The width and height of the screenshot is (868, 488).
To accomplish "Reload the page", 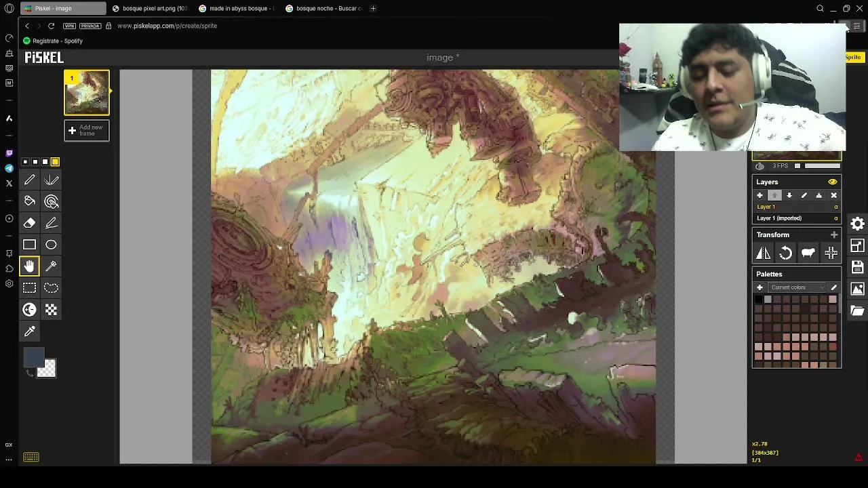I will point(51,26).
